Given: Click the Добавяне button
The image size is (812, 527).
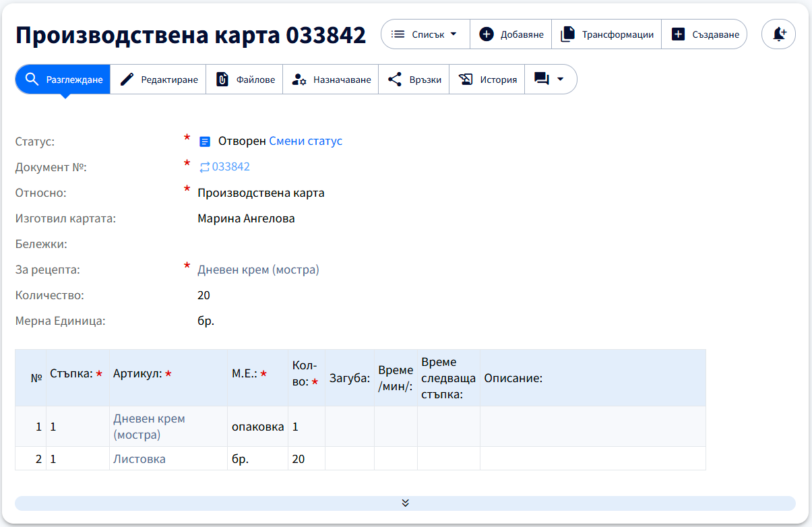Looking at the screenshot, I should point(510,34).
